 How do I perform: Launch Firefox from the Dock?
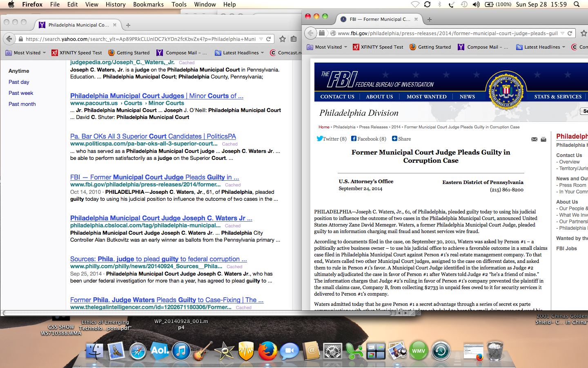pos(267,351)
